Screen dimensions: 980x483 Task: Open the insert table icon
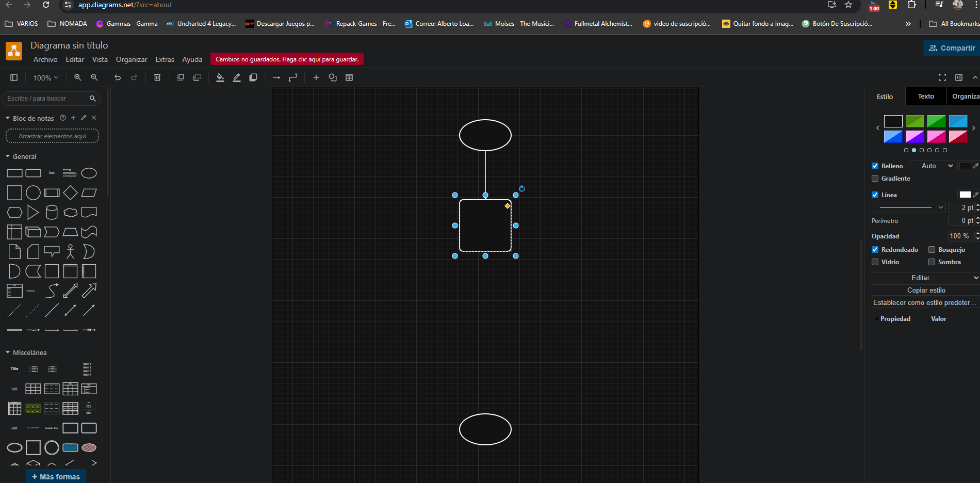[349, 77]
